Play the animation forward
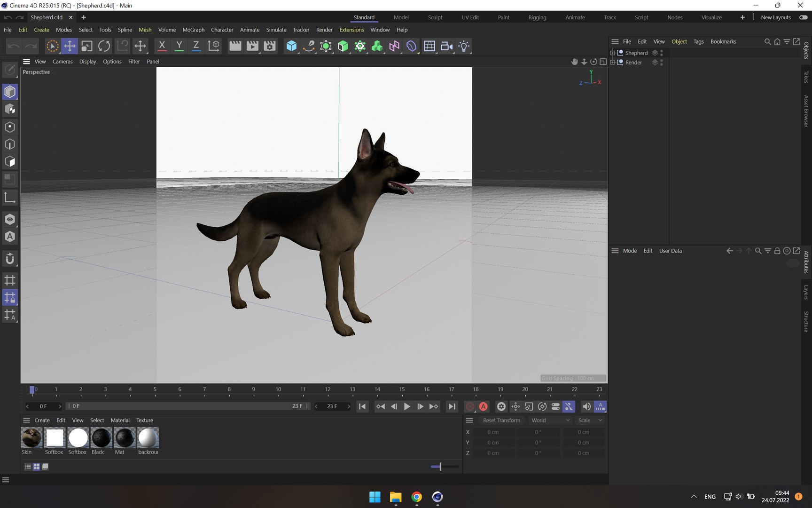Viewport: 812px width, 508px height. tap(407, 406)
